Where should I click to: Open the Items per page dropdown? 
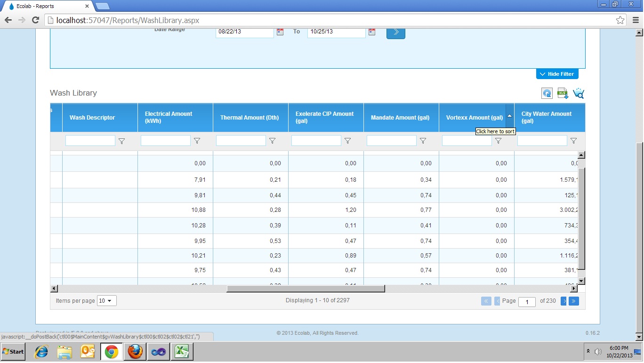pyautogui.click(x=107, y=301)
